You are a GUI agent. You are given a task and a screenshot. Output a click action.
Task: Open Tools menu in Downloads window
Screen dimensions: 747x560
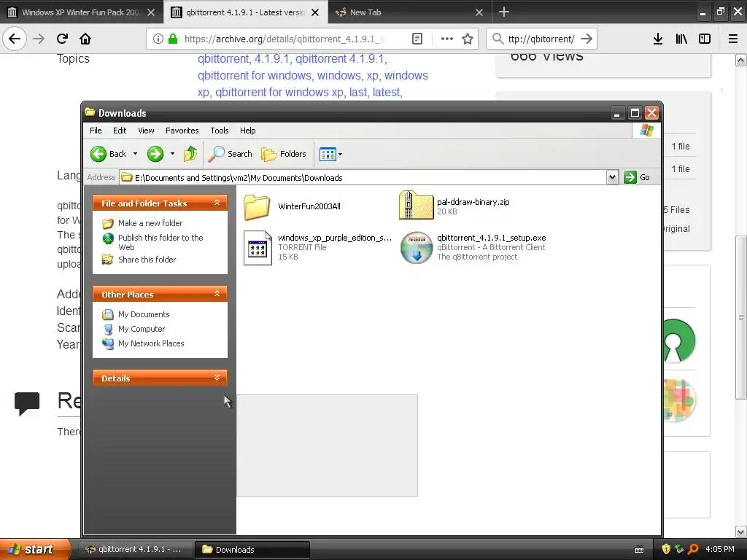[219, 131]
